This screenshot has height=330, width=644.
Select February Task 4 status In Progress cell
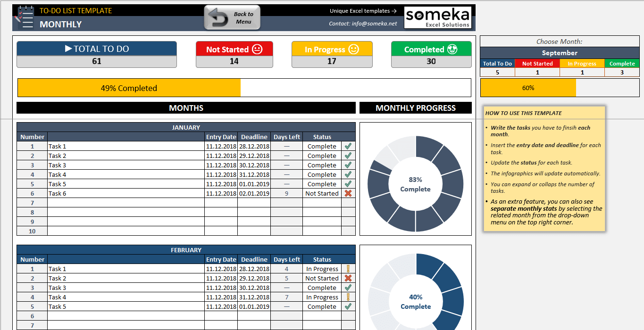coord(322,297)
